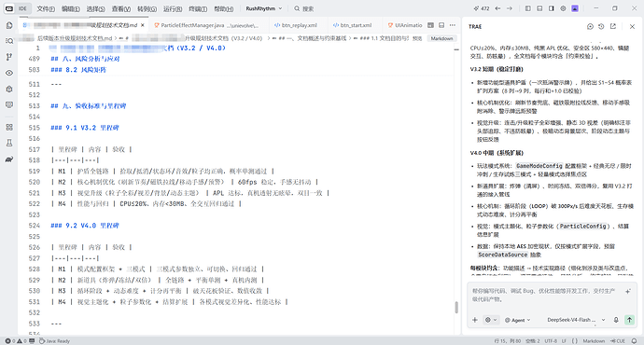
Task: Open chat tools settings dropdown
Action: pos(490,320)
